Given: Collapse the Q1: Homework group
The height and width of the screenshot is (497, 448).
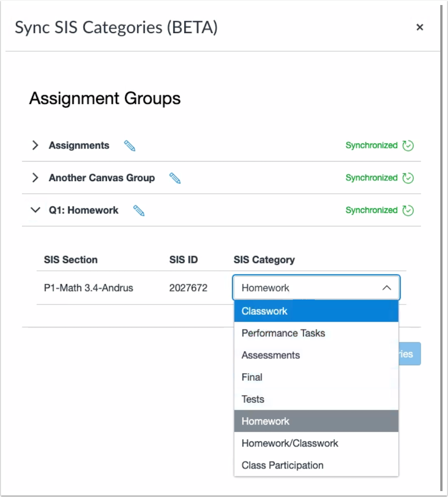Looking at the screenshot, I should click(x=35, y=210).
